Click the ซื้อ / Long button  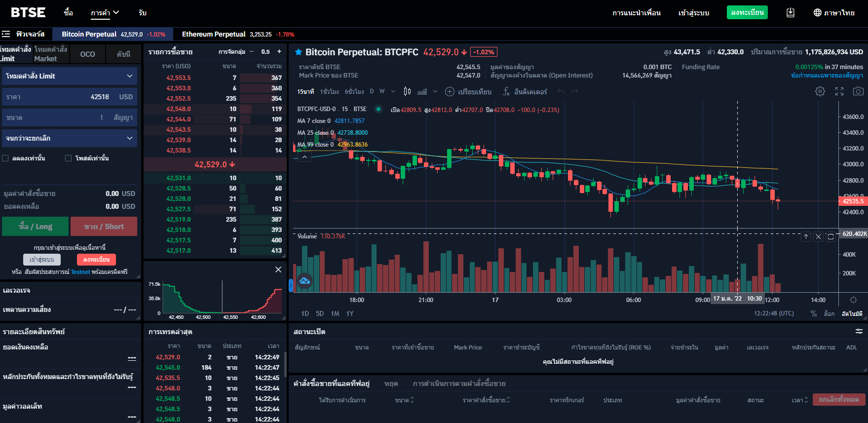36,227
